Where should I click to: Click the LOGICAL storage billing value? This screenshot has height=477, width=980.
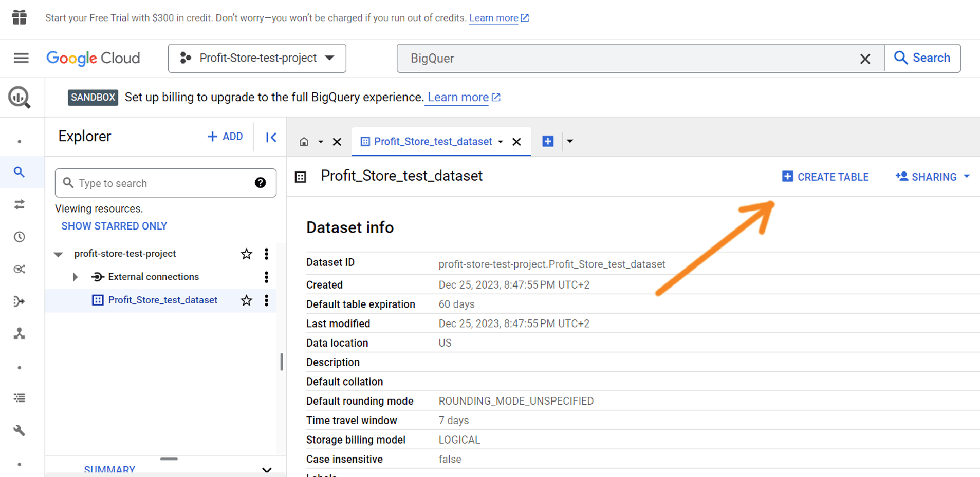459,440
